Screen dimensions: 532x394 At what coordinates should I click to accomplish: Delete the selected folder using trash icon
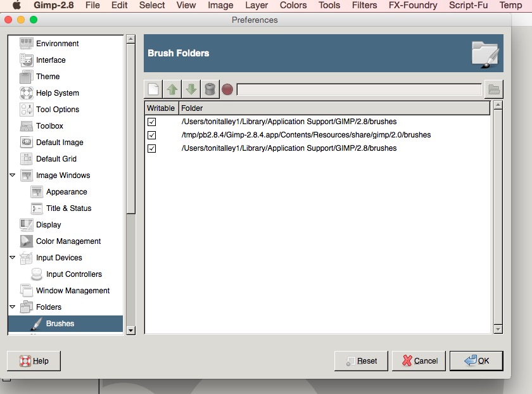210,89
